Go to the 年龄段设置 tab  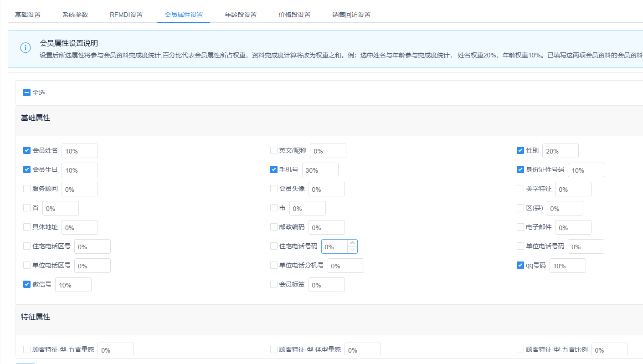point(241,15)
